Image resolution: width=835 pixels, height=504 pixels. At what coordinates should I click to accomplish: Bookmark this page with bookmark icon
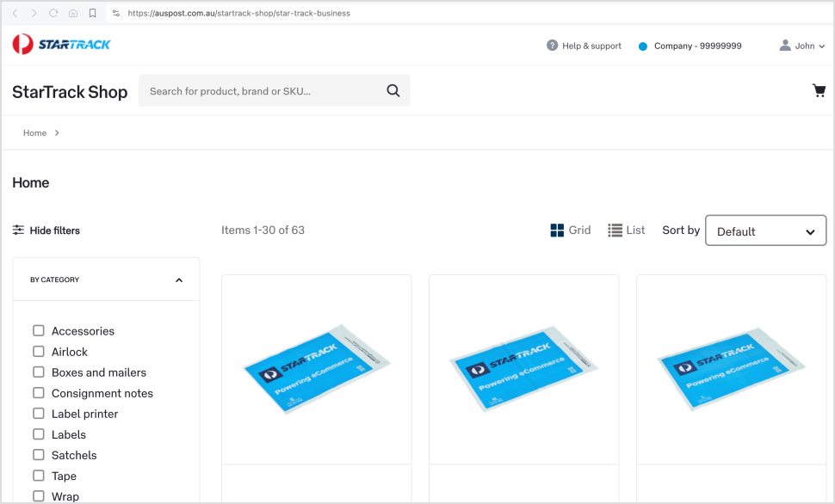93,13
